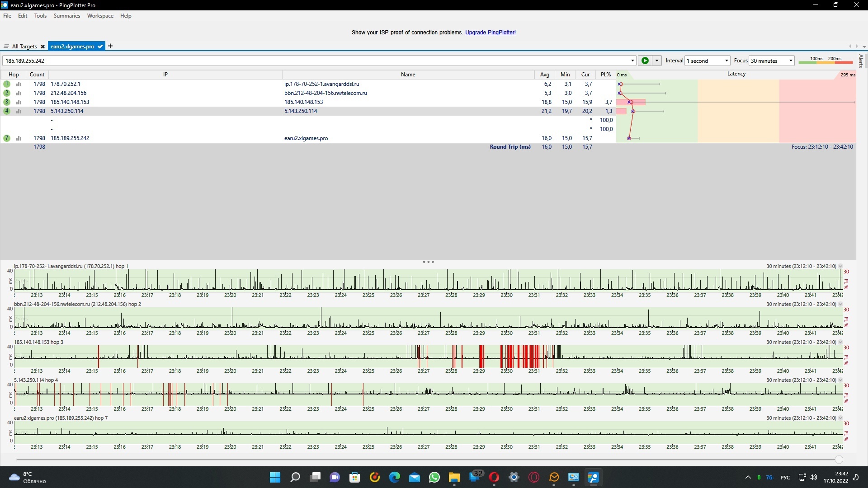Image resolution: width=868 pixels, height=488 pixels.
Task: Open the Focus '30 minutes' dropdown
Action: pos(772,61)
